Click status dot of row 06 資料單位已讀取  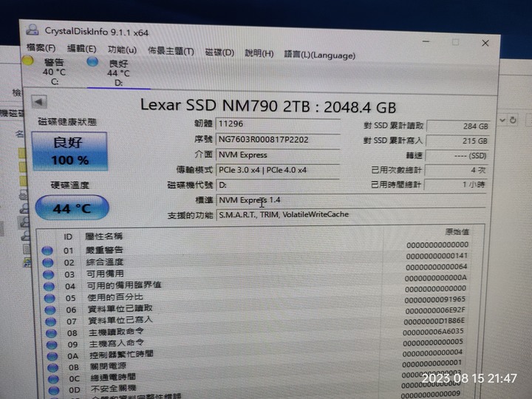coord(50,310)
